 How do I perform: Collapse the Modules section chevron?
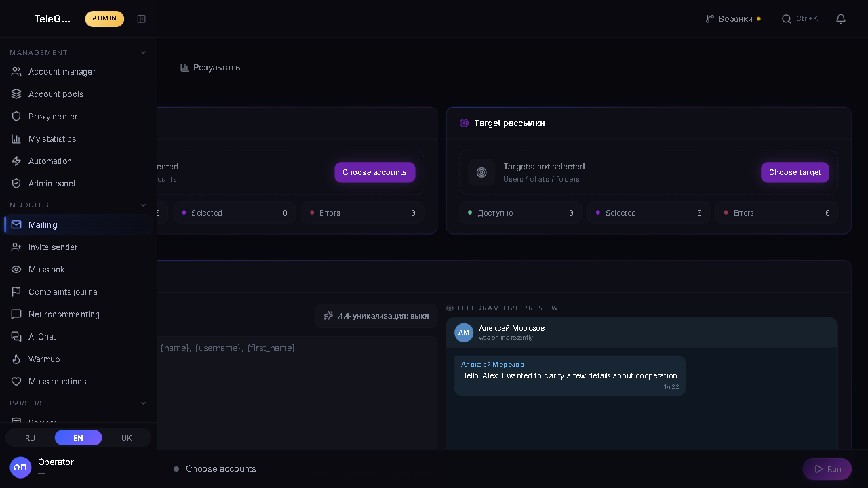click(x=144, y=205)
